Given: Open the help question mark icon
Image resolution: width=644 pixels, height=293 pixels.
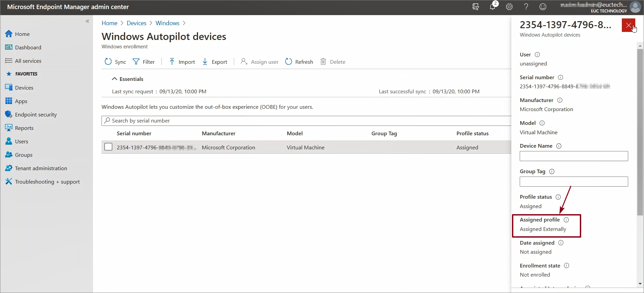Looking at the screenshot, I should coord(526,7).
